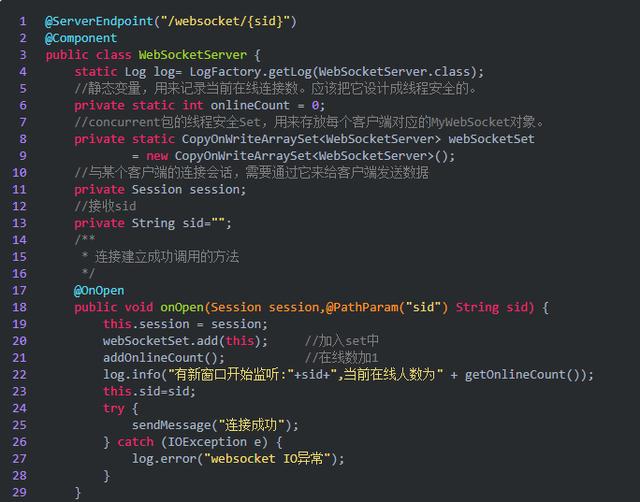Click the comment 连接建立成功调用的方法

pyautogui.click(x=167, y=257)
